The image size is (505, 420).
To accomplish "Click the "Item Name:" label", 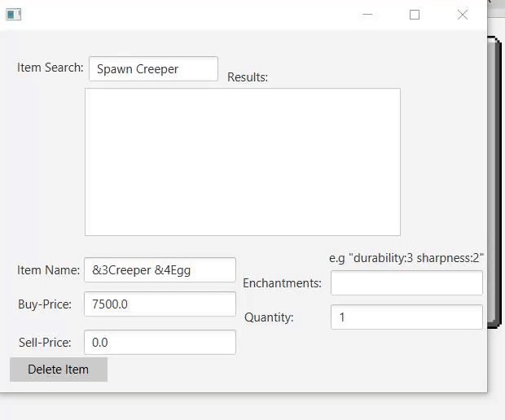I will pos(49,270).
